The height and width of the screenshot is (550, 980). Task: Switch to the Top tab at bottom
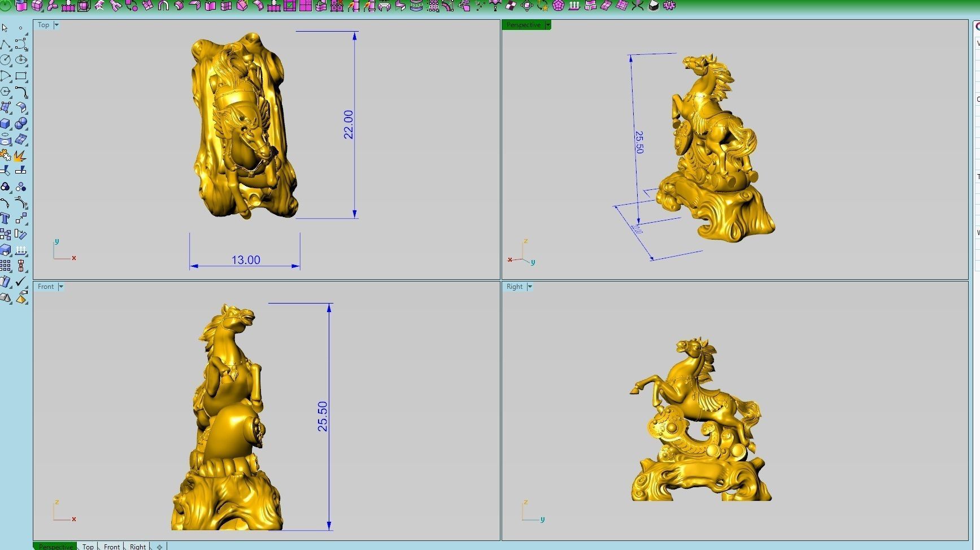pos(88,547)
